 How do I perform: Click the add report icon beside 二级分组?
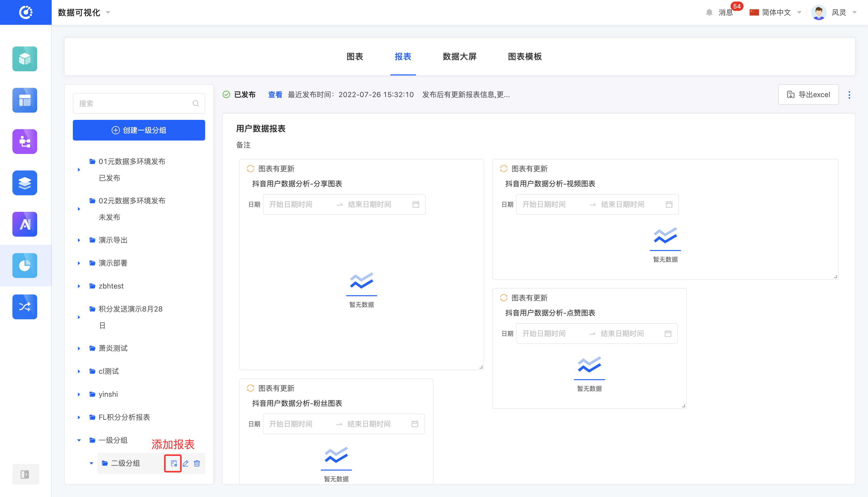(173, 463)
